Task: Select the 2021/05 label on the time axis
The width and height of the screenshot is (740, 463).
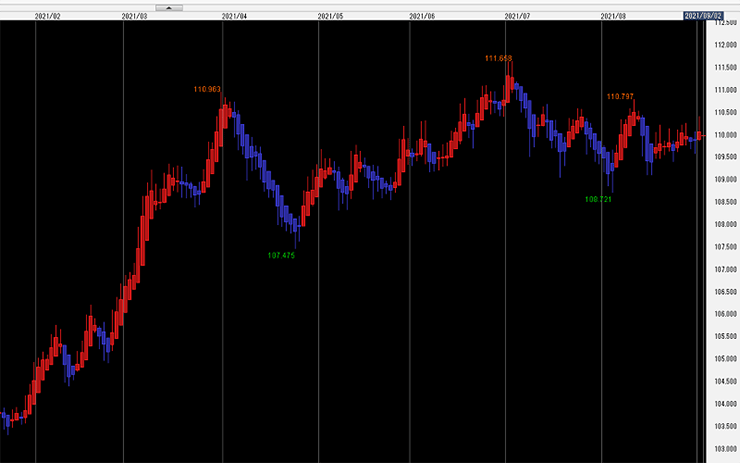Action: pyautogui.click(x=330, y=16)
